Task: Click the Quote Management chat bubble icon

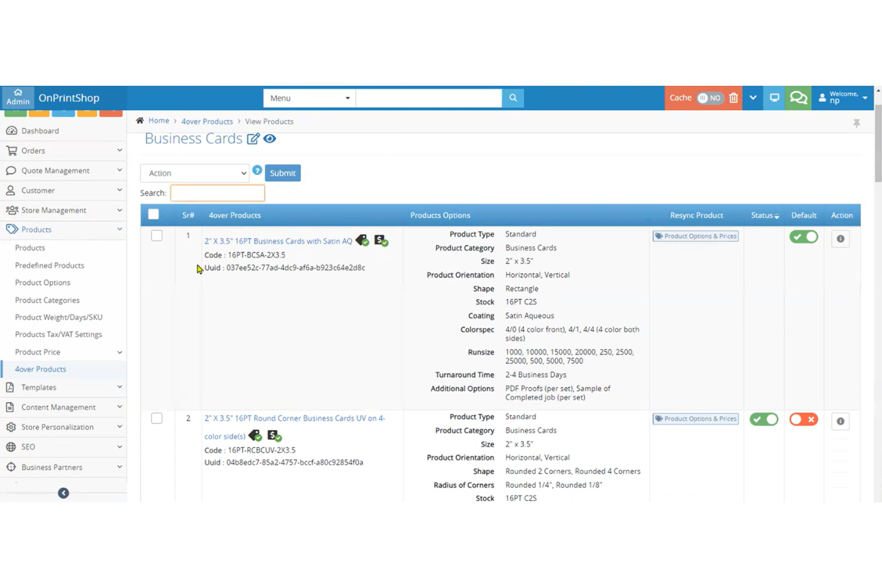Action: tap(11, 170)
